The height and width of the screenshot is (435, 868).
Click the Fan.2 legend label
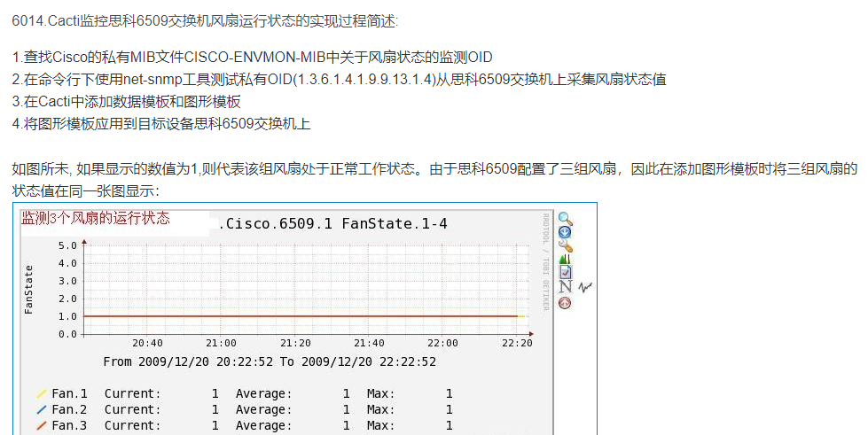pyautogui.click(x=69, y=409)
